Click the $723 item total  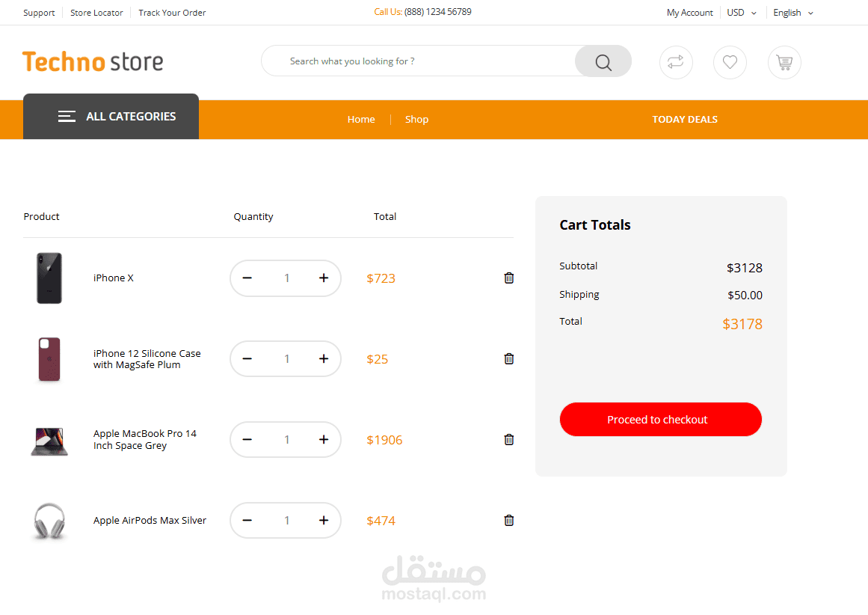pos(381,278)
